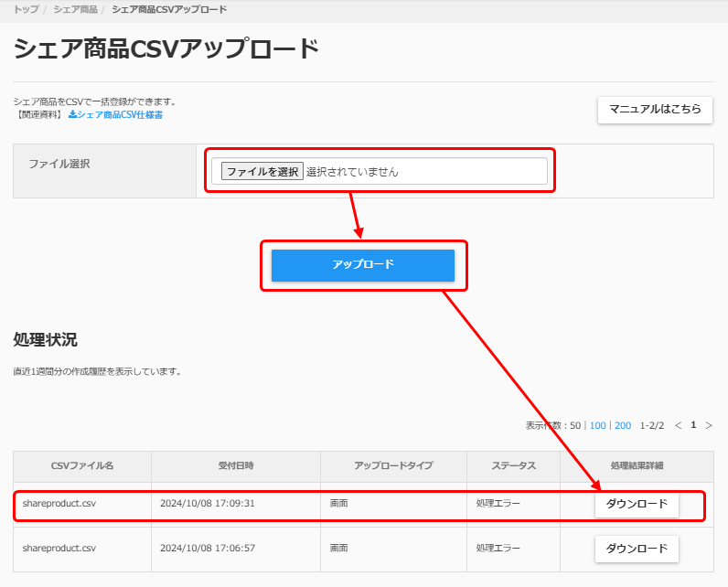The height and width of the screenshot is (587, 728).
Task: Set display count to 100
Action: pyautogui.click(x=597, y=425)
